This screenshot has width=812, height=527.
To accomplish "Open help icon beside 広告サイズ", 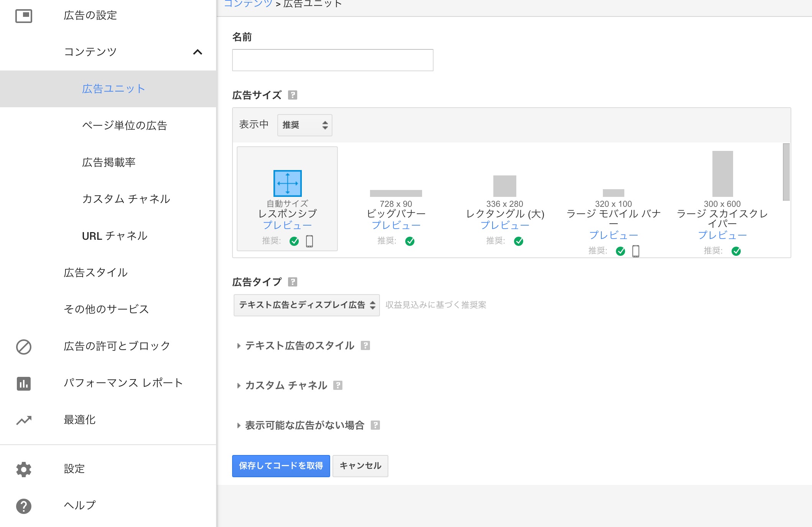I will point(293,95).
